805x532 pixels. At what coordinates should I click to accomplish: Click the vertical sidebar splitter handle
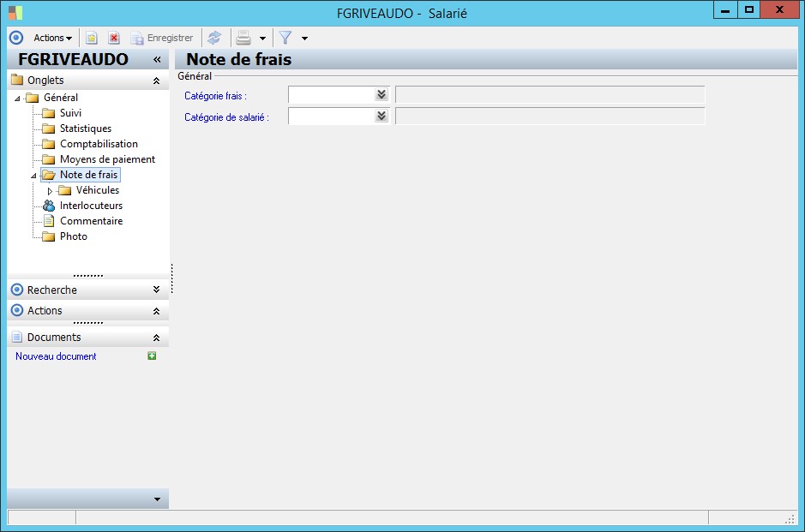click(172, 278)
